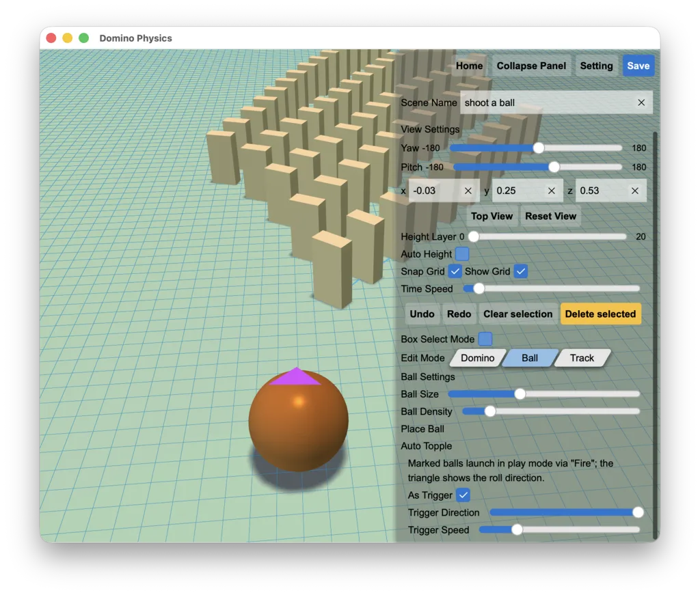Image resolution: width=700 pixels, height=595 pixels.
Task: Save the scene
Action: 638,66
